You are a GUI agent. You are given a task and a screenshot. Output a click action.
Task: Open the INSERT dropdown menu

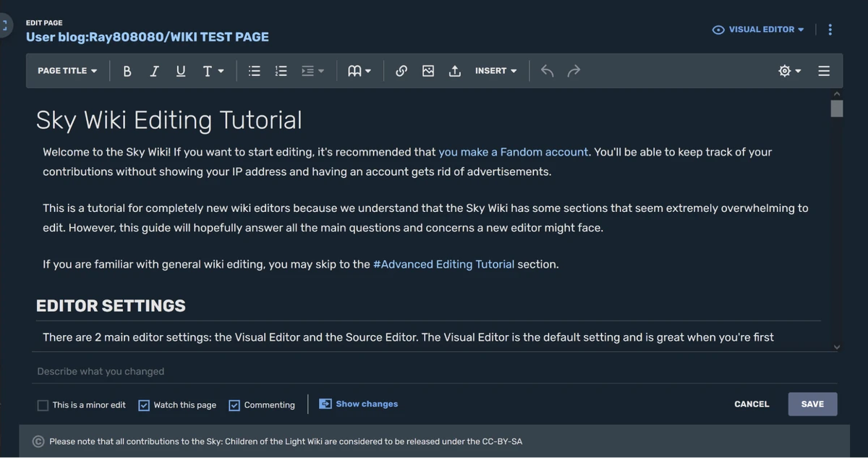pos(495,70)
